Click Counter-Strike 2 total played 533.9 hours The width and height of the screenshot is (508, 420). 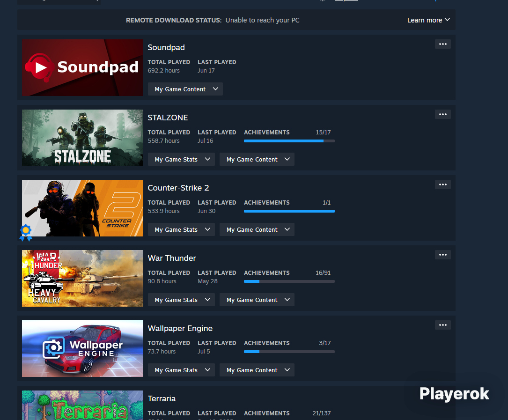(163, 211)
